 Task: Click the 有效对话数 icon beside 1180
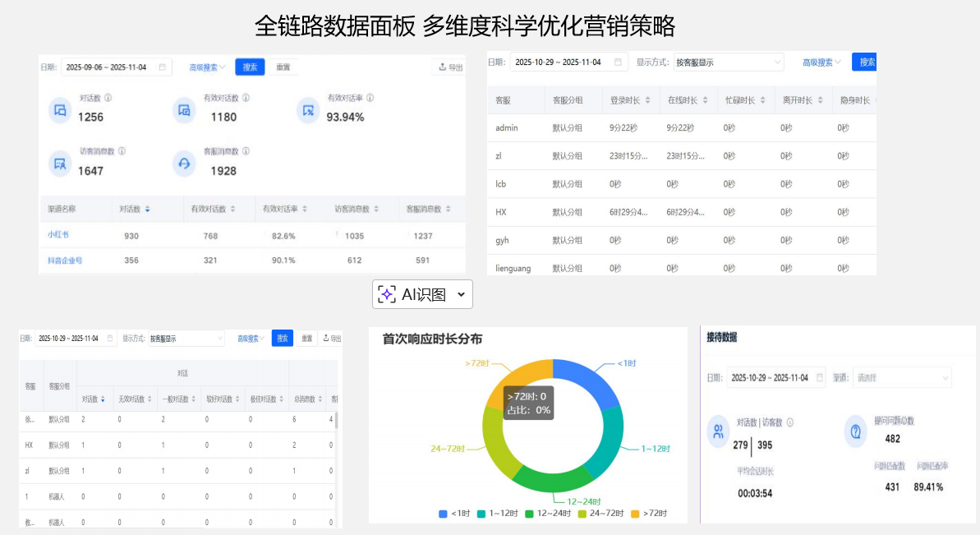click(184, 110)
